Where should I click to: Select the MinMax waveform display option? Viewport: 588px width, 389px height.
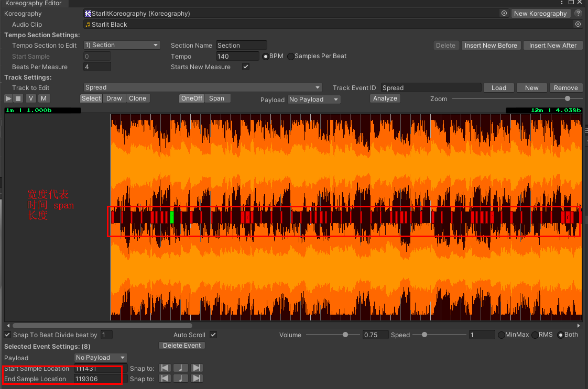click(501, 335)
